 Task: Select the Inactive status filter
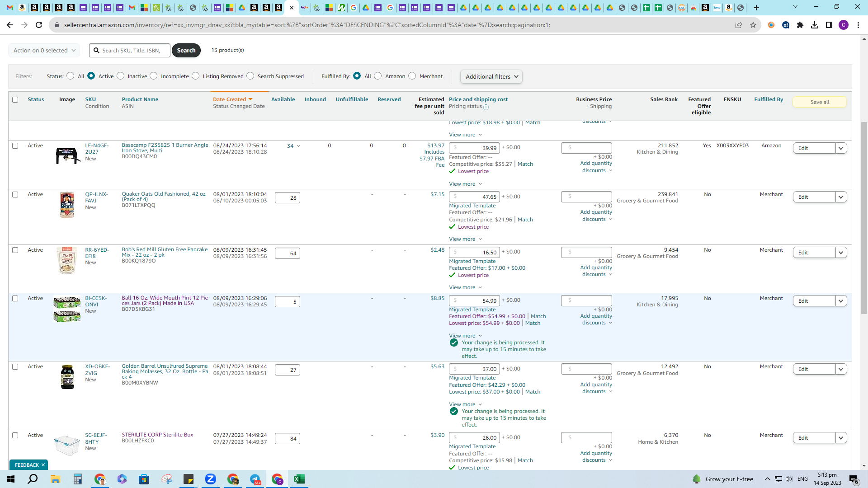click(x=121, y=76)
